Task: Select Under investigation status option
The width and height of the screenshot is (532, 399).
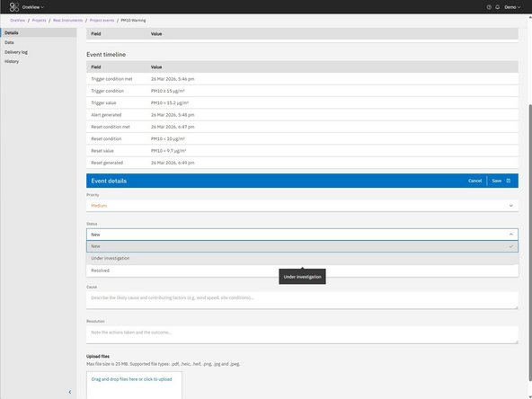Action: pyautogui.click(x=302, y=259)
